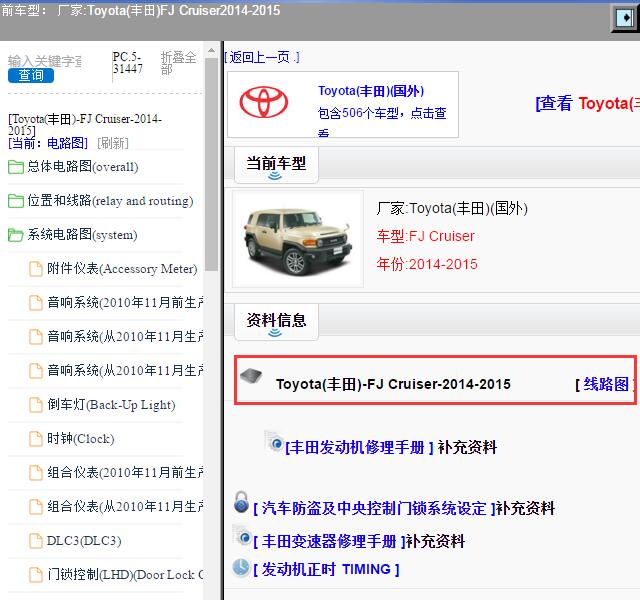
Task: Click document icon beside 门锁控制(LHD)
Action: (36, 575)
